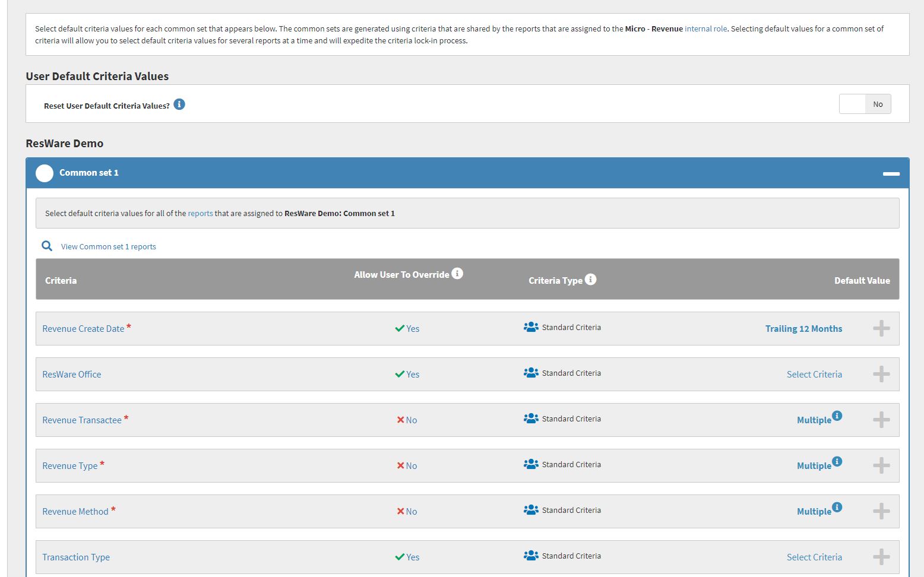The height and width of the screenshot is (577, 924).
Task: Open the Revenue Transactee criteria link
Action: click(82, 420)
